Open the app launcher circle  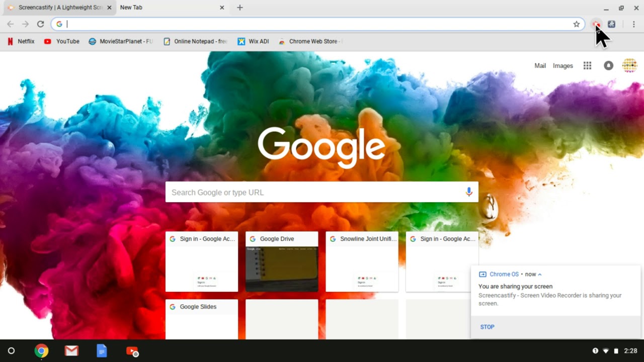[x=11, y=350]
